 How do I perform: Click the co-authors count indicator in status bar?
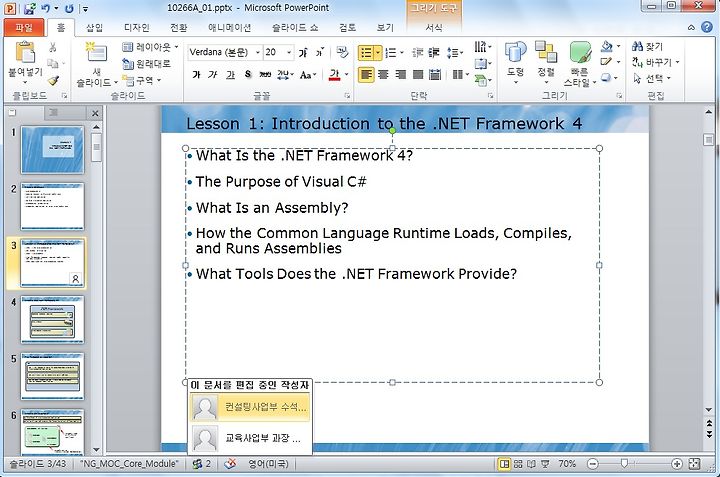pyautogui.click(x=202, y=464)
